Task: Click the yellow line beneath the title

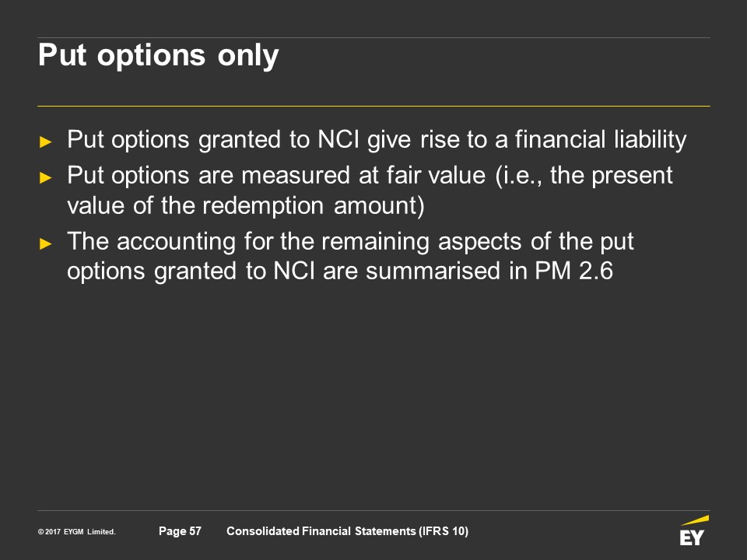Action: tap(373, 106)
